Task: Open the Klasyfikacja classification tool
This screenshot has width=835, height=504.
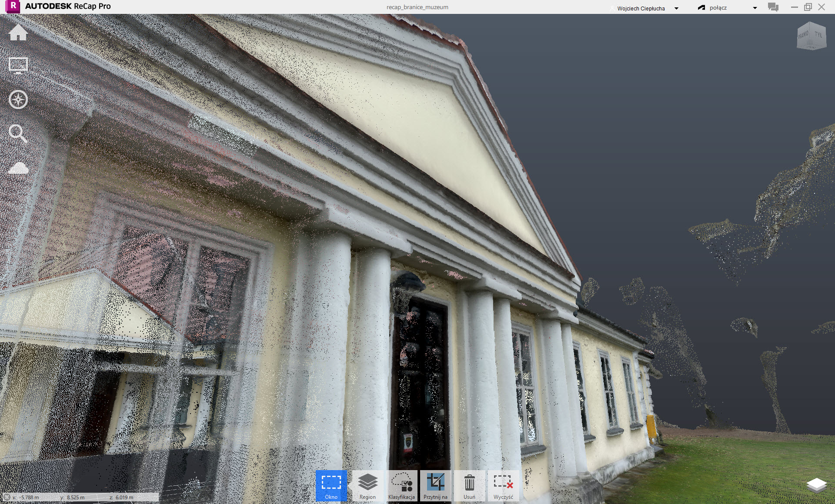Action: 401,485
